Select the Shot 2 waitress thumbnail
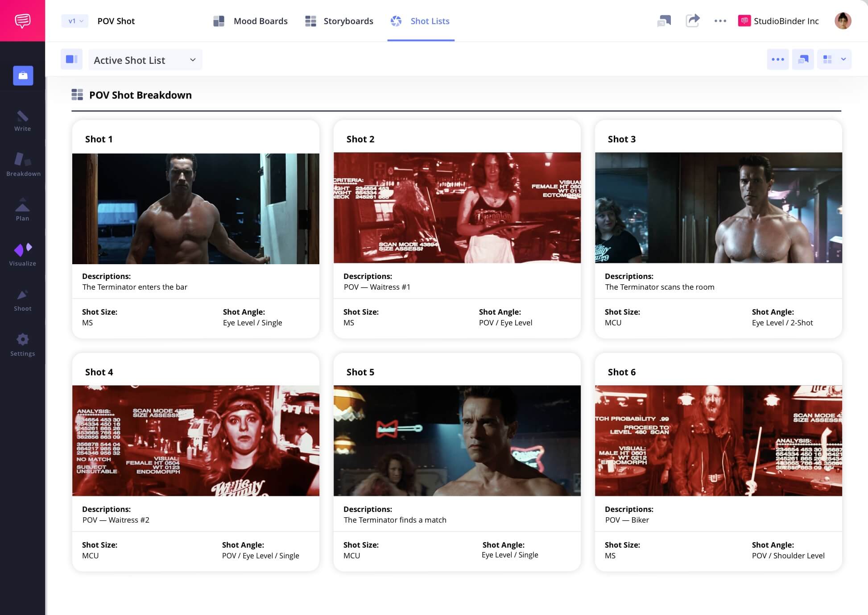868x615 pixels. 457,208
